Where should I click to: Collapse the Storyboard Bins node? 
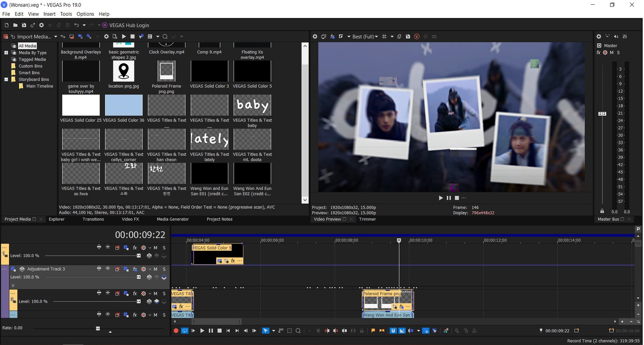[6, 79]
